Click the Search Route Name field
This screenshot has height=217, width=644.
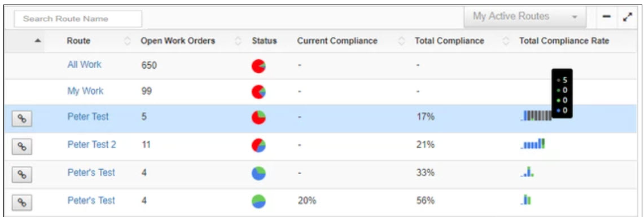pos(78,19)
